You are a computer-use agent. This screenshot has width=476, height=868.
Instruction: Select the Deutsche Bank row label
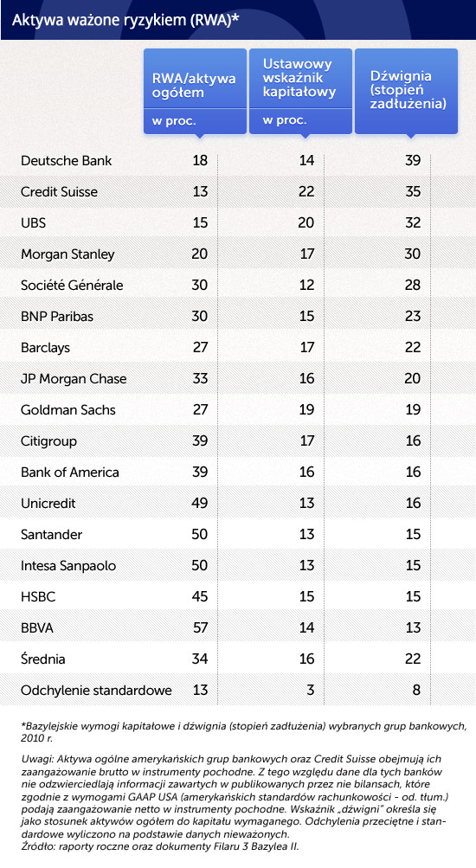66,161
